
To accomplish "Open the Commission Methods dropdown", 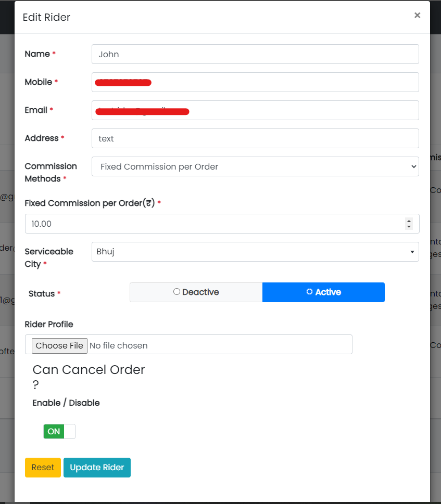I will tap(255, 166).
